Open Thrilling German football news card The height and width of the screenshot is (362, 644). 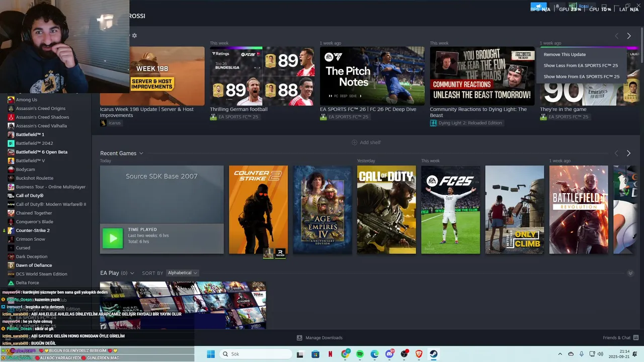pyautogui.click(x=262, y=76)
